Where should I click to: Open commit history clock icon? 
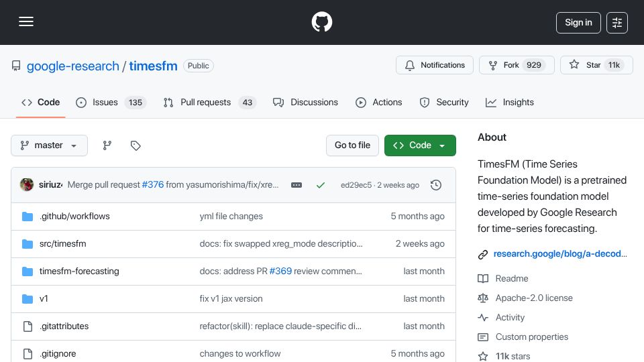click(x=436, y=185)
